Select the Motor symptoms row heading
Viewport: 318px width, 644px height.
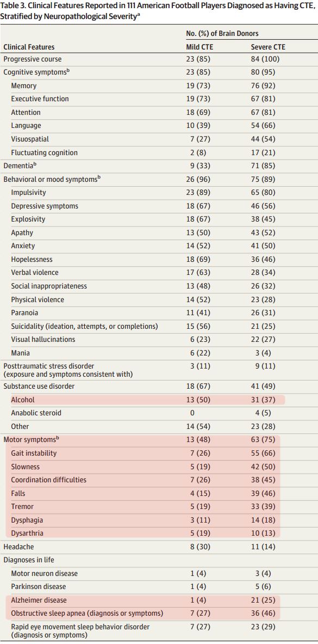[x=32, y=439]
